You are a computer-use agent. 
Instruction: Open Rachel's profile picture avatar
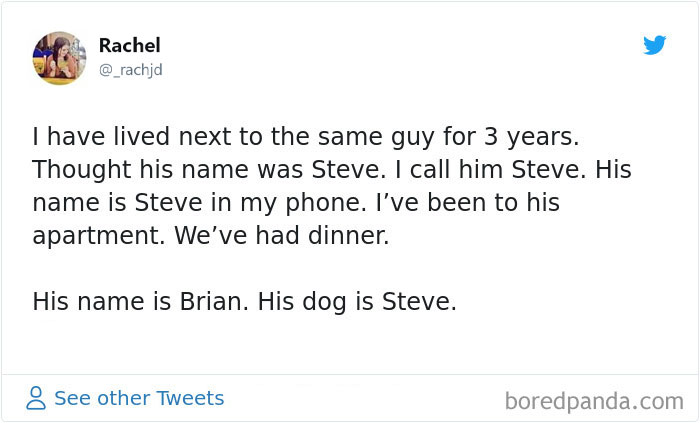(x=59, y=58)
